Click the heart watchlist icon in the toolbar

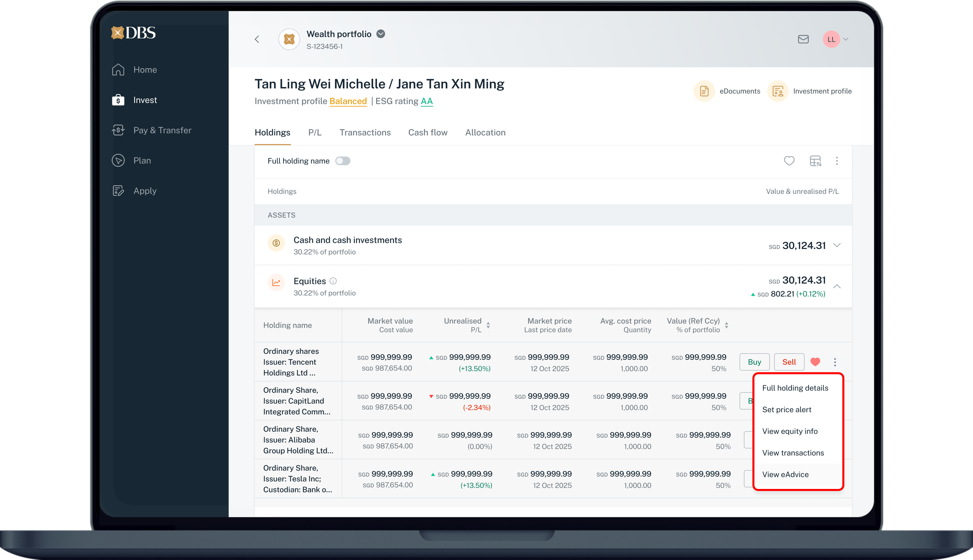pyautogui.click(x=789, y=161)
